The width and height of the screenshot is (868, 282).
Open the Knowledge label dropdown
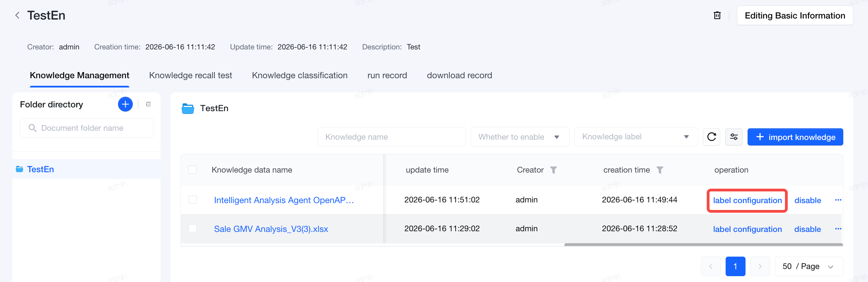(x=636, y=137)
